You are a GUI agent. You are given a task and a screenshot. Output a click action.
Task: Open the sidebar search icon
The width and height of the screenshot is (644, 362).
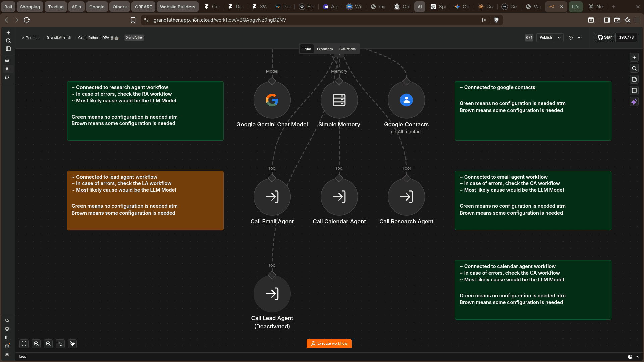tap(8, 41)
